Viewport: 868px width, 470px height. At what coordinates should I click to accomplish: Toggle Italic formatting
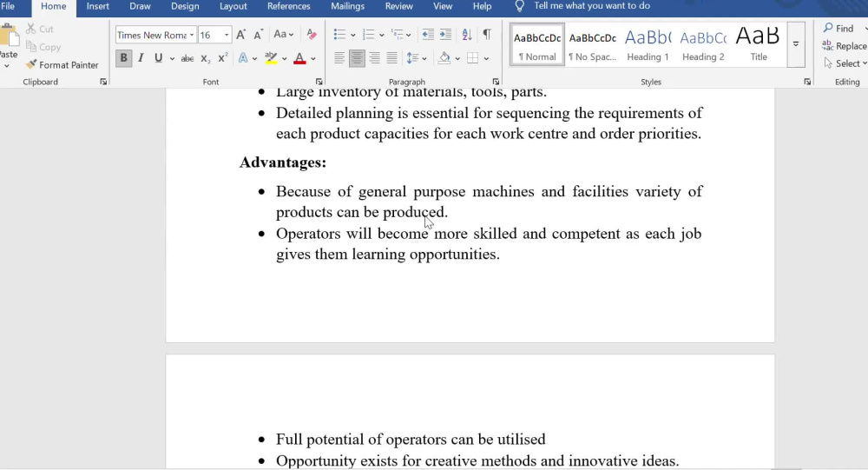141,58
